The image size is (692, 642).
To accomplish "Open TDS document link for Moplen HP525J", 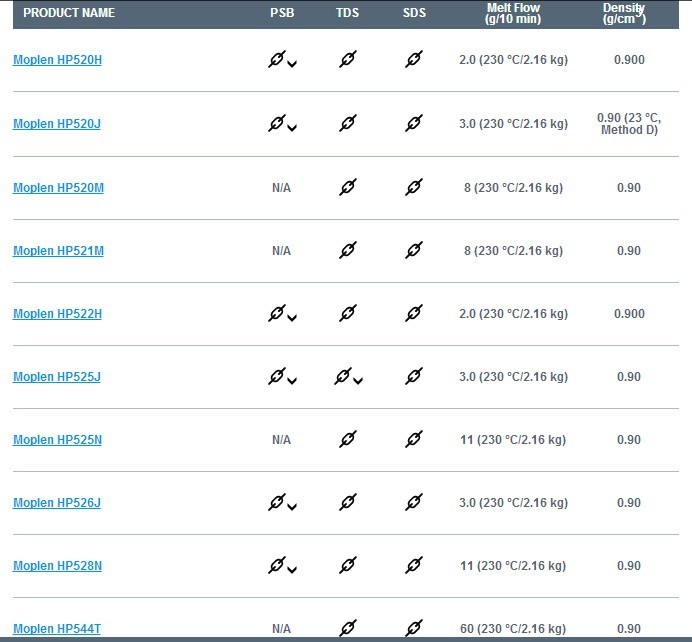I will [343, 376].
